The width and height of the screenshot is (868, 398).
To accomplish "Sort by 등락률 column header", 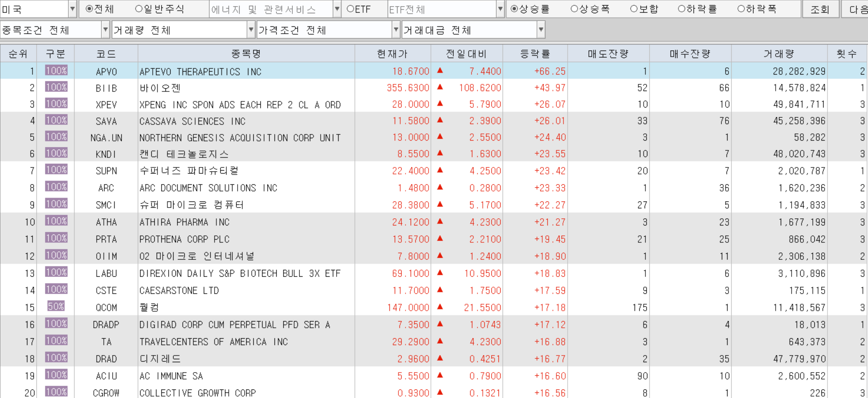I will (x=535, y=54).
